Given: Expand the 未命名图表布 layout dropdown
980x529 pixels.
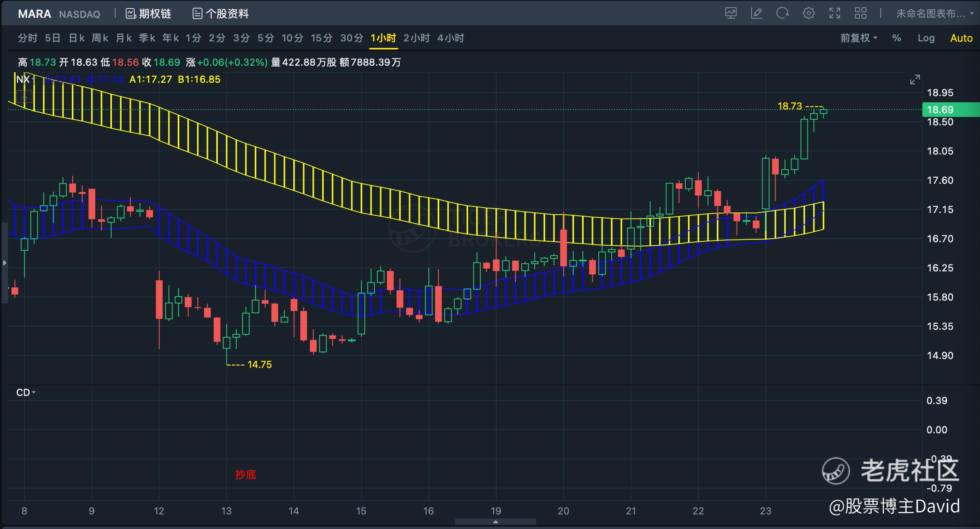Looking at the screenshot, I should [935, 14].
